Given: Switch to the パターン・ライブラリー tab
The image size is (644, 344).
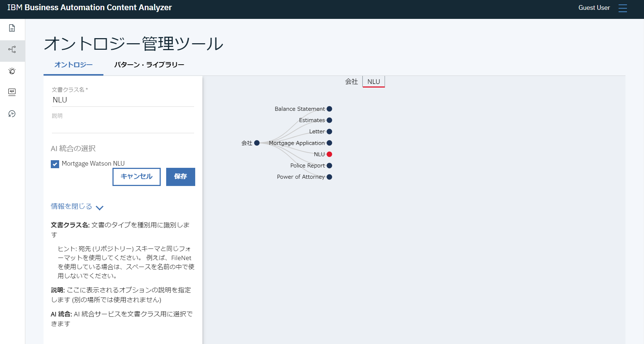Looking at the screenshot, I should [x=149, y=64].
